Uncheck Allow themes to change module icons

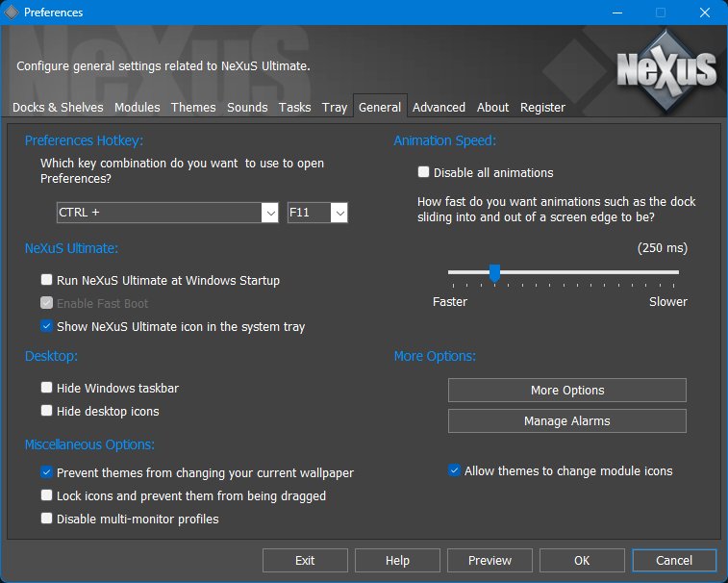455,470
